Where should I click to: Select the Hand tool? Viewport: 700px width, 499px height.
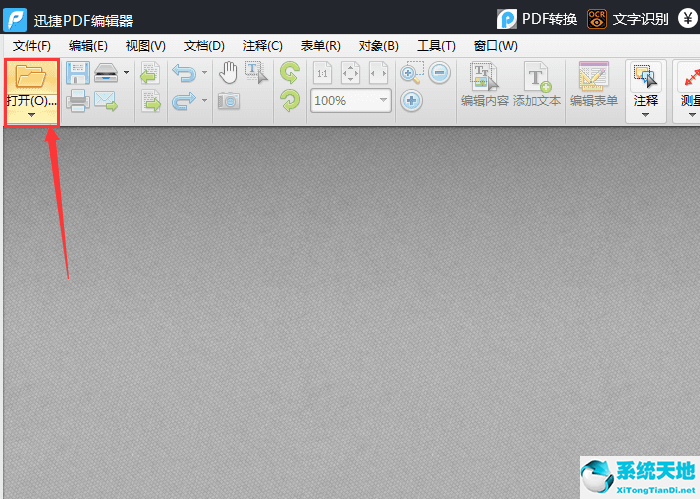tap(228, 73)
